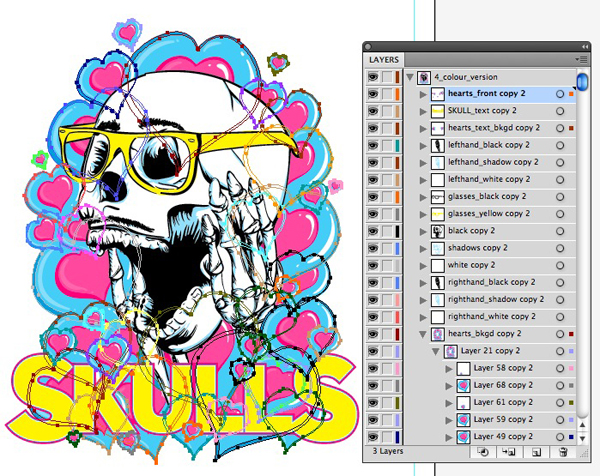Click Layer 68 copy 2 thumbnail
The height and width of the screenshot is (476, 600).
pyautogui.click(x=463, y=386)
